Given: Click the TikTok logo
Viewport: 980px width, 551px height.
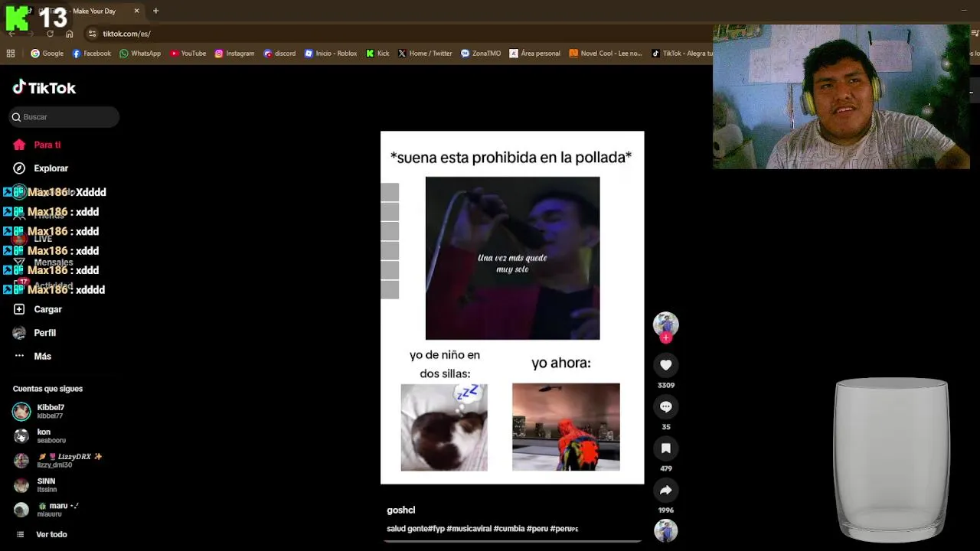Looking at the screenshot, I should click(44, 87).
